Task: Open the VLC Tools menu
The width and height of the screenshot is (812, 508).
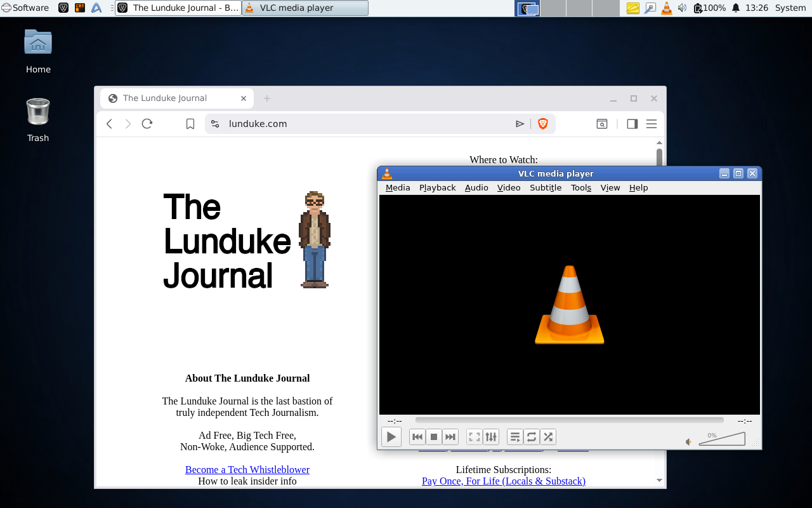Action: (x=581, y=187)
